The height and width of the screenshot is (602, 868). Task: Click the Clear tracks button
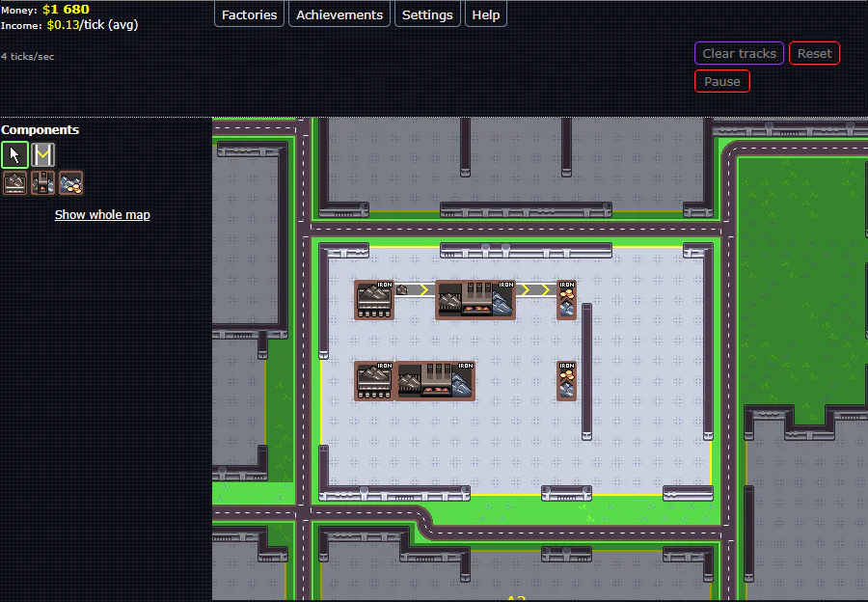point(739,53)
